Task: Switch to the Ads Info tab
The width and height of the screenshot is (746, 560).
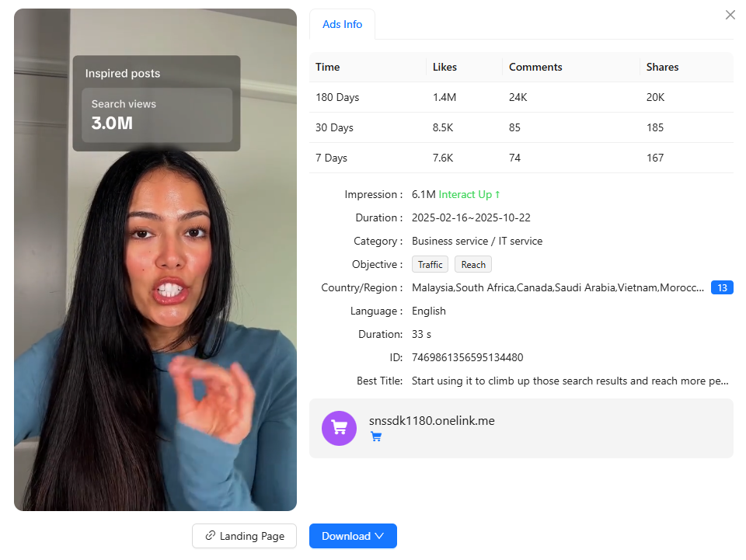Action: [x=342, y=24]
